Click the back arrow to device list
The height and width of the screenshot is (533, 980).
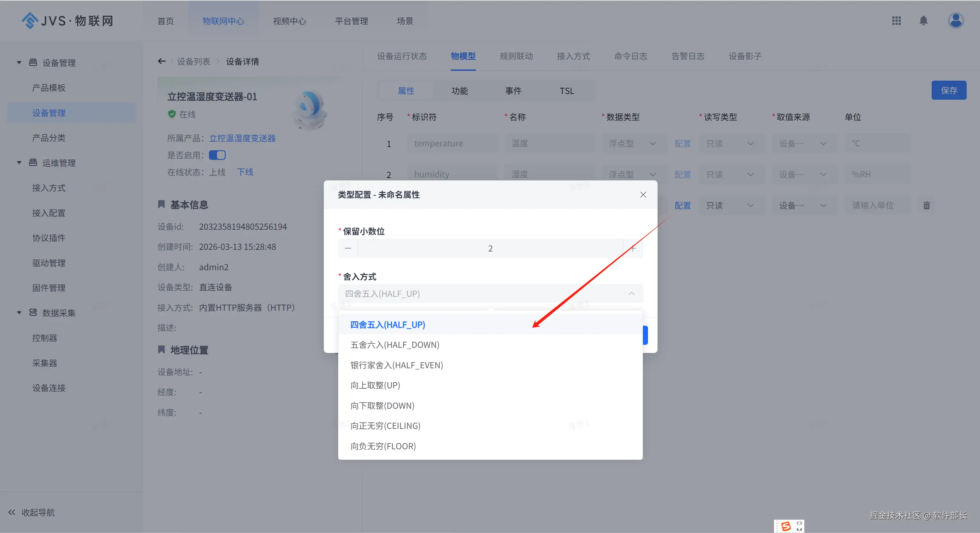(x=162, y=61)
